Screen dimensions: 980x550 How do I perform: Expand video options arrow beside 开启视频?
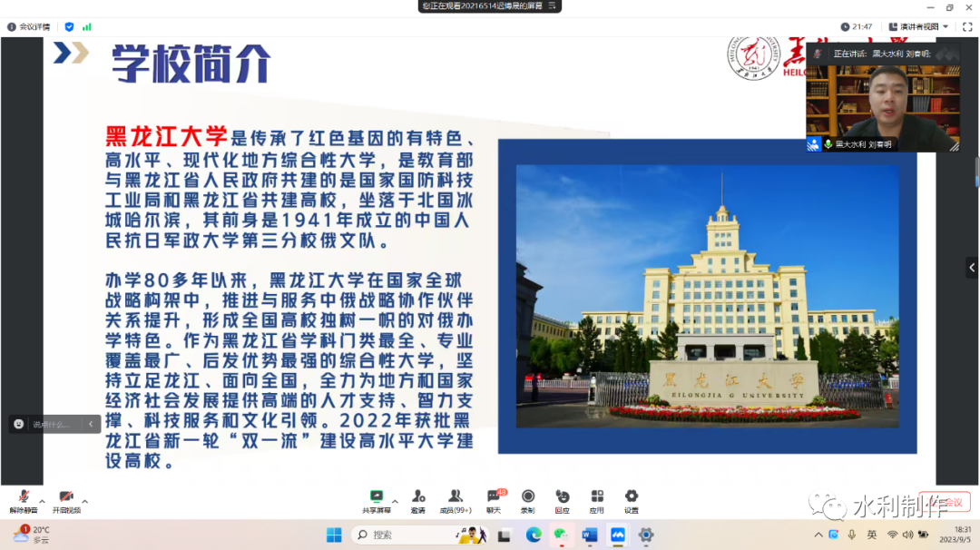pyautogui.click(x=85, y=501)
